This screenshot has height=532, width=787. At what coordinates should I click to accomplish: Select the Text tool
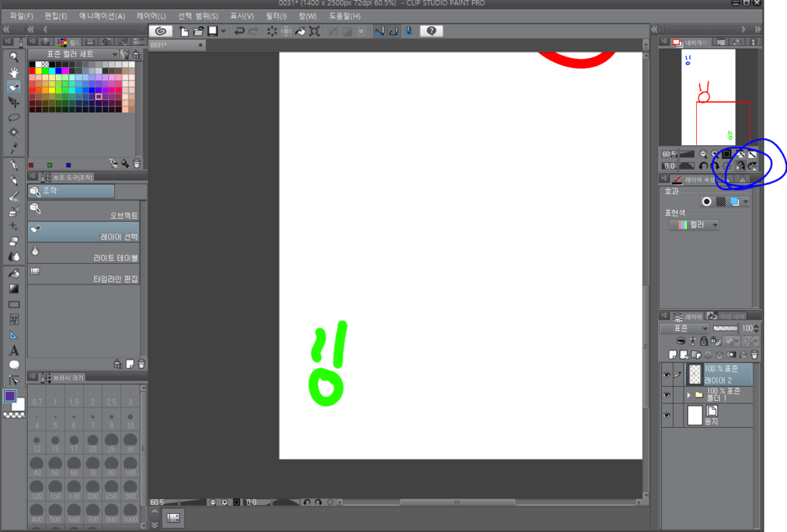point(14,351)
